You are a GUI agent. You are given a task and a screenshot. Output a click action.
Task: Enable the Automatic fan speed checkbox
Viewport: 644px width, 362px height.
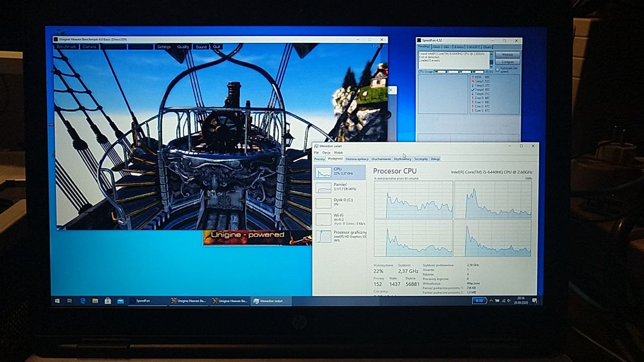pos(498,69)
